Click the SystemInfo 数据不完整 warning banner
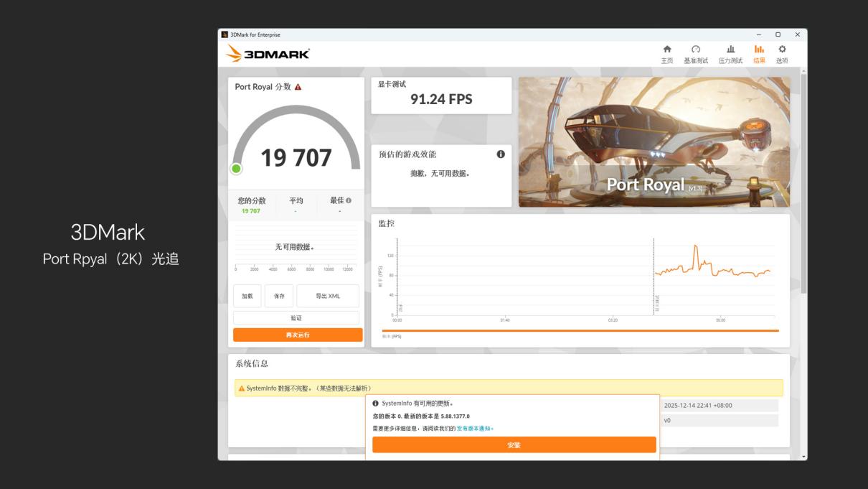This screenshot has width=868, height=489. click(509, 388)
